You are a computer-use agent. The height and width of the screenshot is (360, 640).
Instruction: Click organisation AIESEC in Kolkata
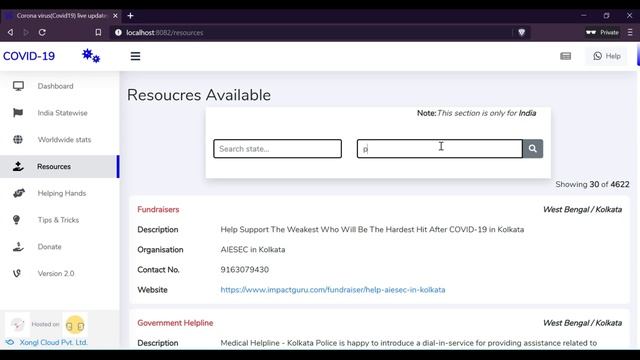point(253,250)
